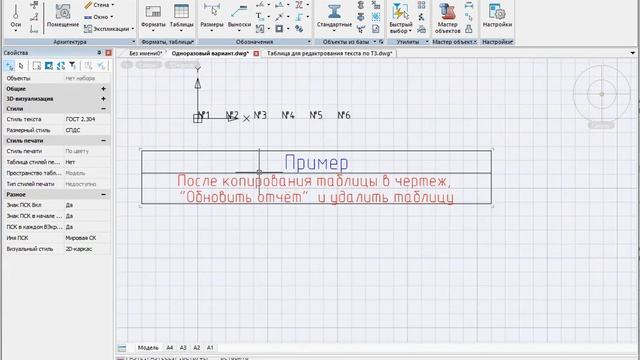
Task: Select the Размеры dimensions tool
Action: pyautogui.click(x=212, y=17)
